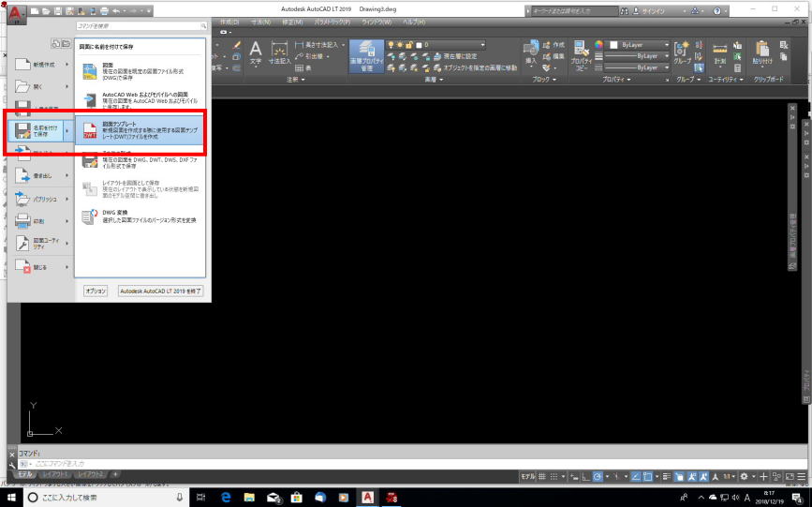Expand arrow next to 名前を付けて保存

coord(67,130)
